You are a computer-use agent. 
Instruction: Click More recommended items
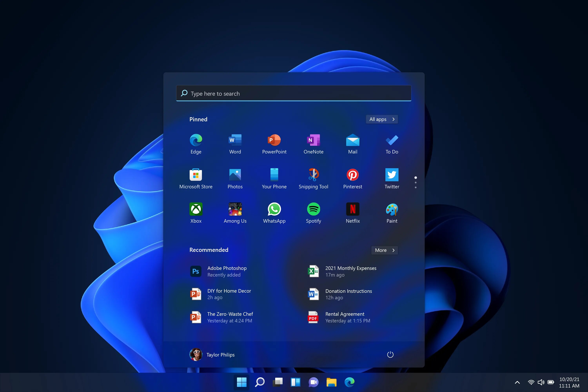click(x=384, y=250)
